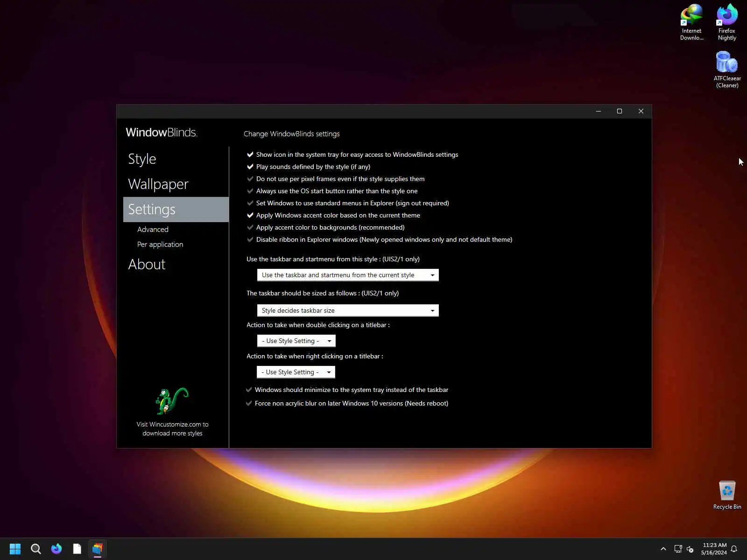Enable minimize to system tray option

tap(347, 390)
